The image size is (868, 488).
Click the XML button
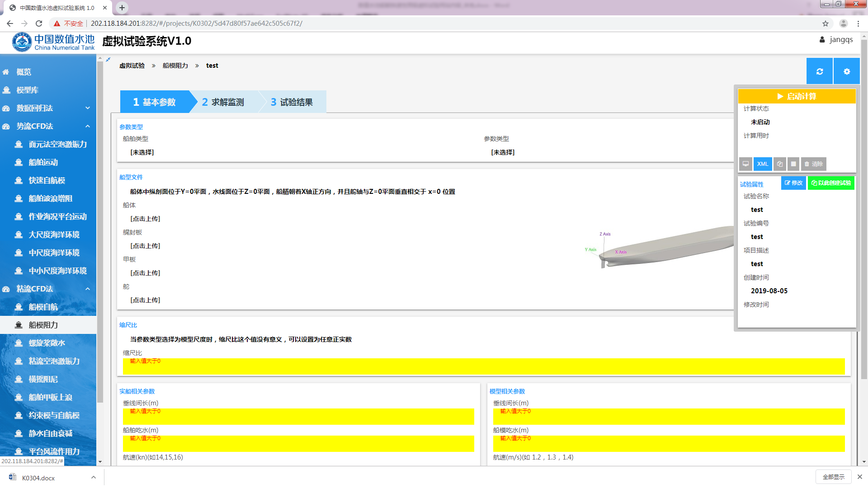(762, 164)
